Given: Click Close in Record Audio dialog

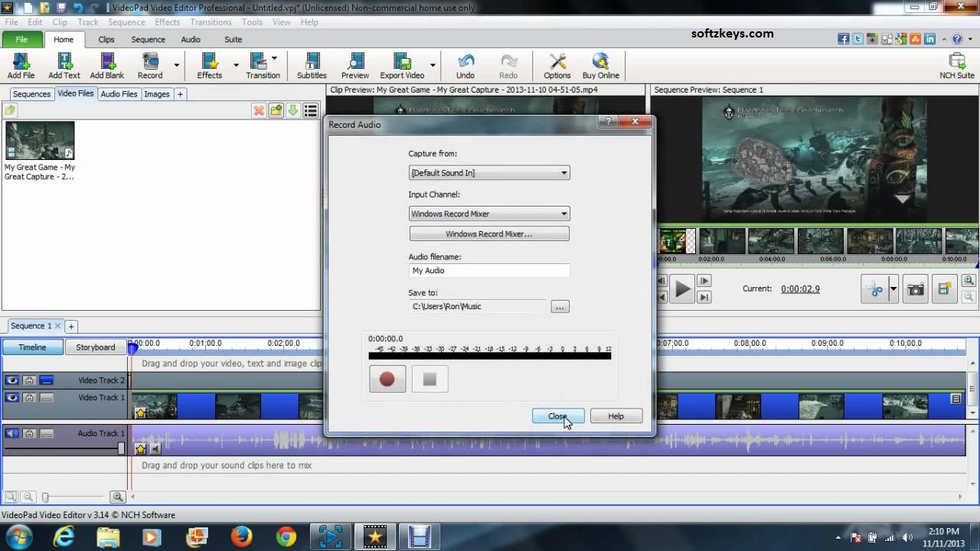Looking at the screenshot, I should point(558,416).
